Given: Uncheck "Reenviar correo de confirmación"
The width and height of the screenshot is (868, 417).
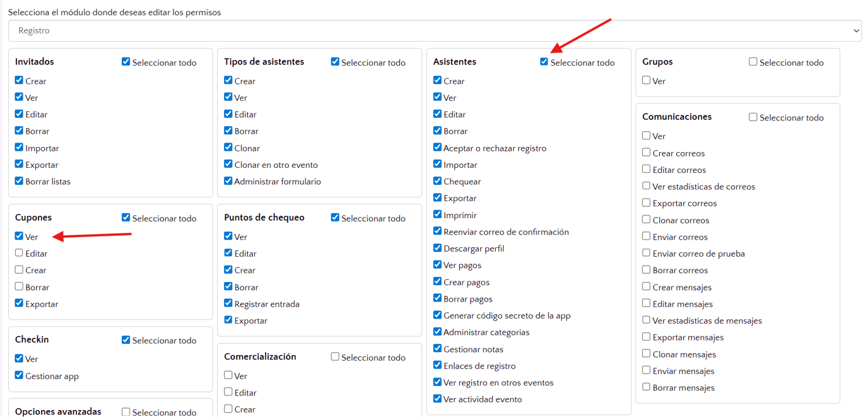Looking at the screenshot, I should coord(437,232).
